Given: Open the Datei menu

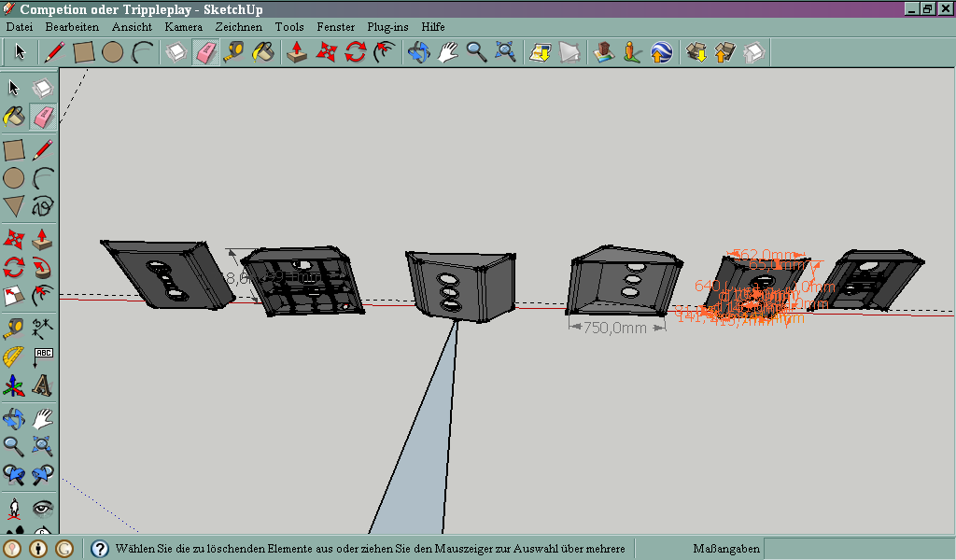Looking at the screenshot, I should click(20, 27).
